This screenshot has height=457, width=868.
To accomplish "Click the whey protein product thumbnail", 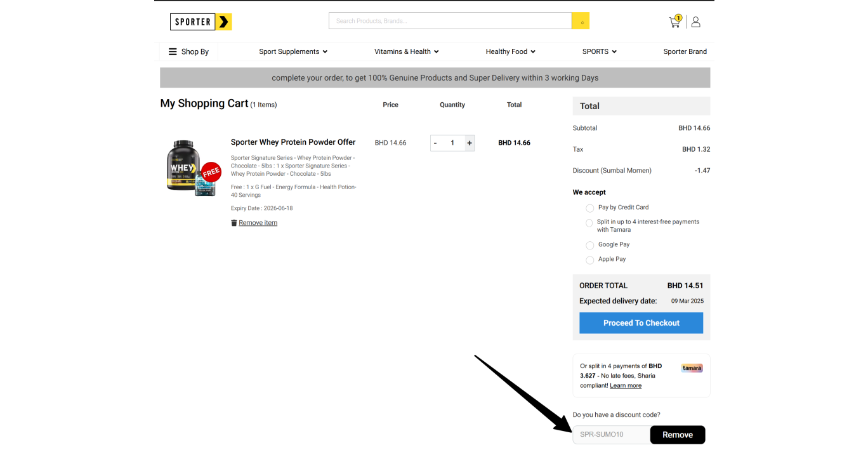I will [x=193, y=168].
